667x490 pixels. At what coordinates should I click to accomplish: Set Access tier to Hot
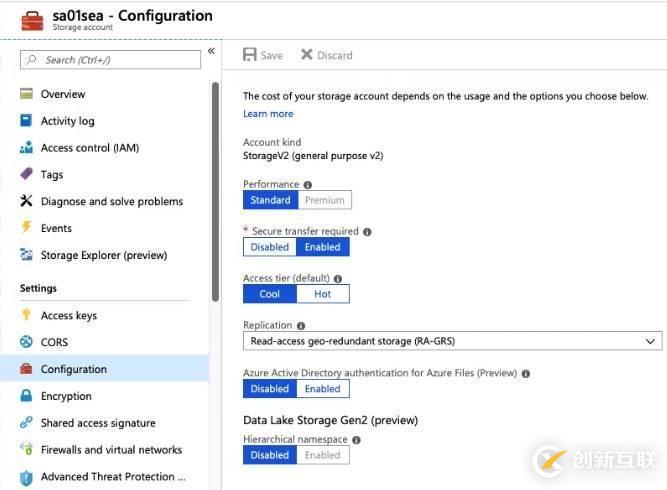(323, 294)
